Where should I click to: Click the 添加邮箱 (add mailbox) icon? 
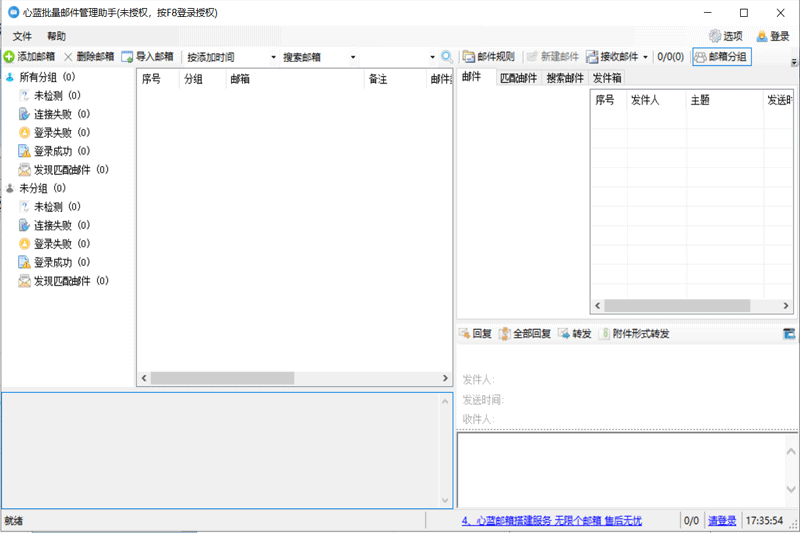9,57
